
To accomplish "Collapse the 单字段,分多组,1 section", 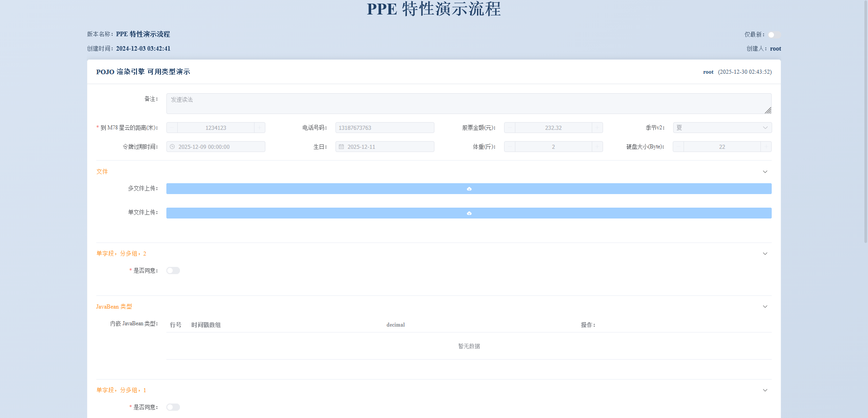I will coord(765,390).
